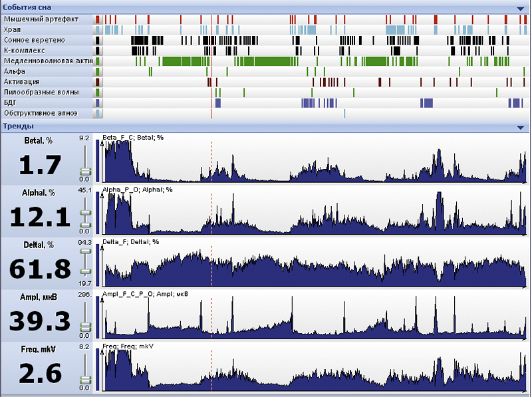Click the red swatch beside Мышечный артефакт
Image resolution: width=532 pixels, height=397 pixels.
(98, 19)
